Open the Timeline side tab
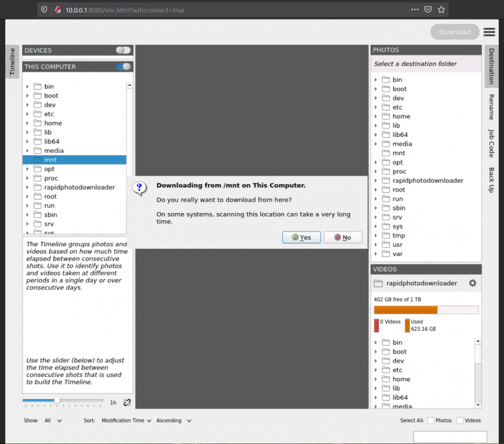 point(12,62)
